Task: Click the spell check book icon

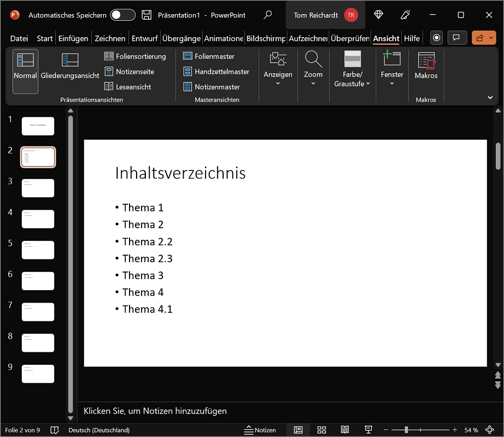Action: point(55,430)
